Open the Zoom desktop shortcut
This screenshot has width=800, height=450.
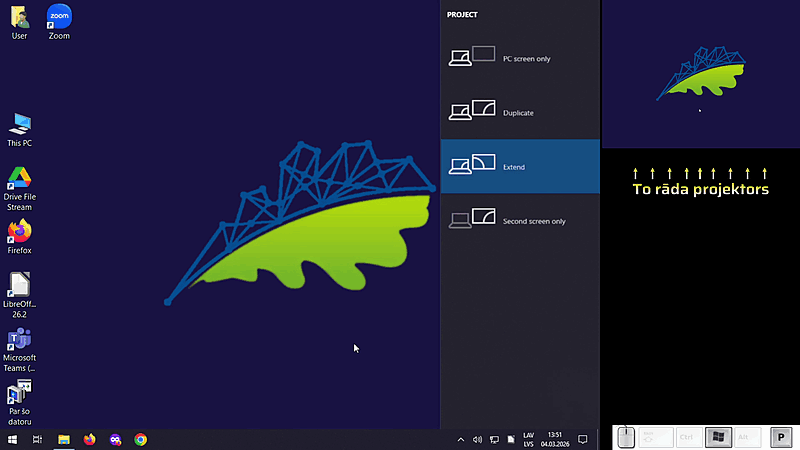59,18
